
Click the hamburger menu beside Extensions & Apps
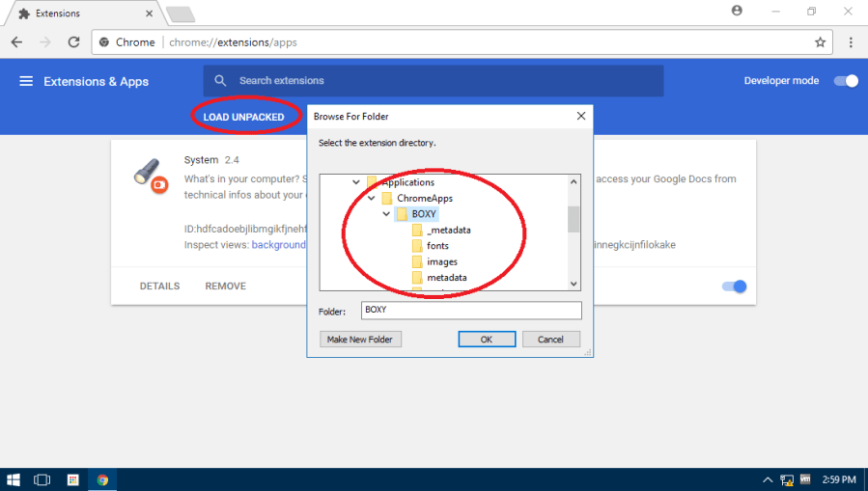(x=26, y=81)
